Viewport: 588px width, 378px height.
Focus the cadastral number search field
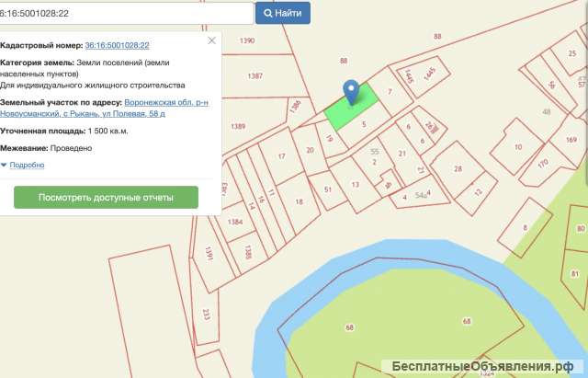[x=126, y=14]
